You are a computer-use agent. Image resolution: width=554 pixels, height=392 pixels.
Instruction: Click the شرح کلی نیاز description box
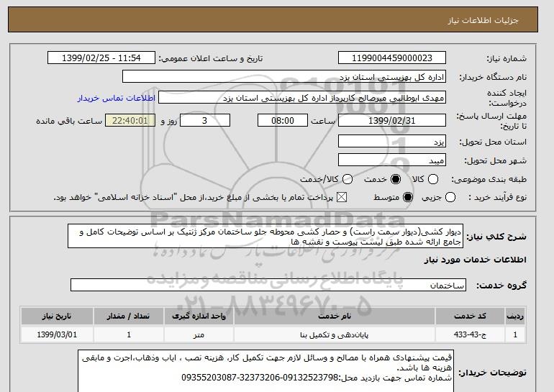(265, 236)
